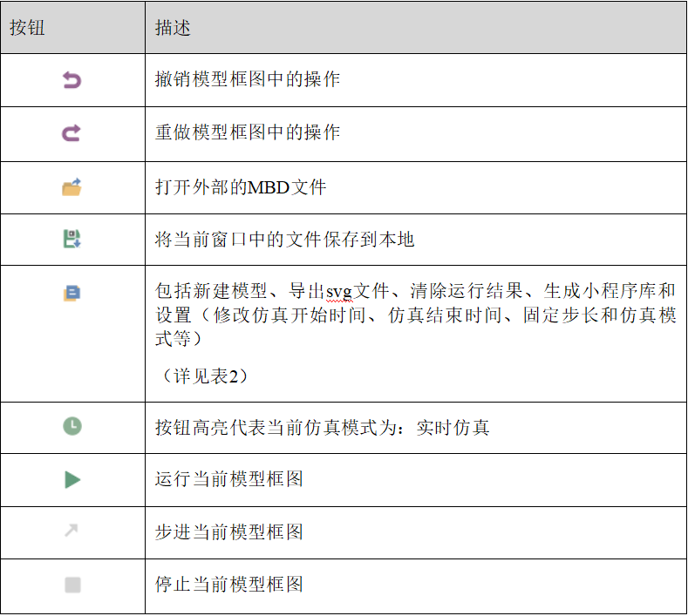Click the gray stop square icon
Viewport: 688px width, 616px height.
(72, 585)
